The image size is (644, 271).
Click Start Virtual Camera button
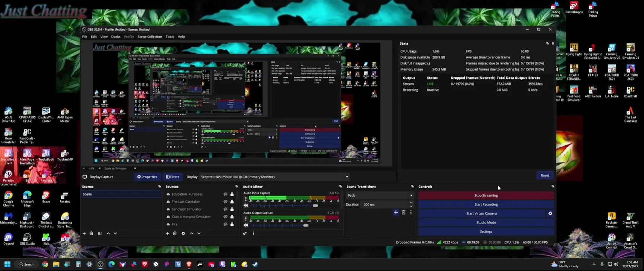tap(481, 213)
